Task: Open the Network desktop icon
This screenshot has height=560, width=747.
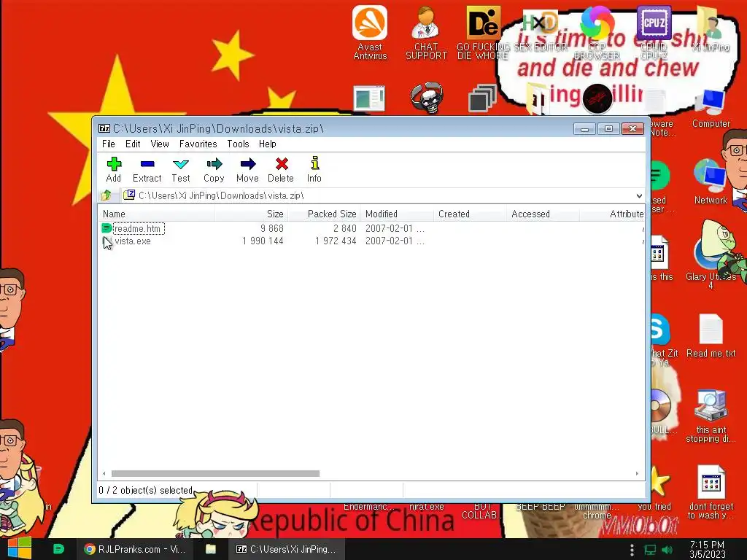Action: point(711,182)
